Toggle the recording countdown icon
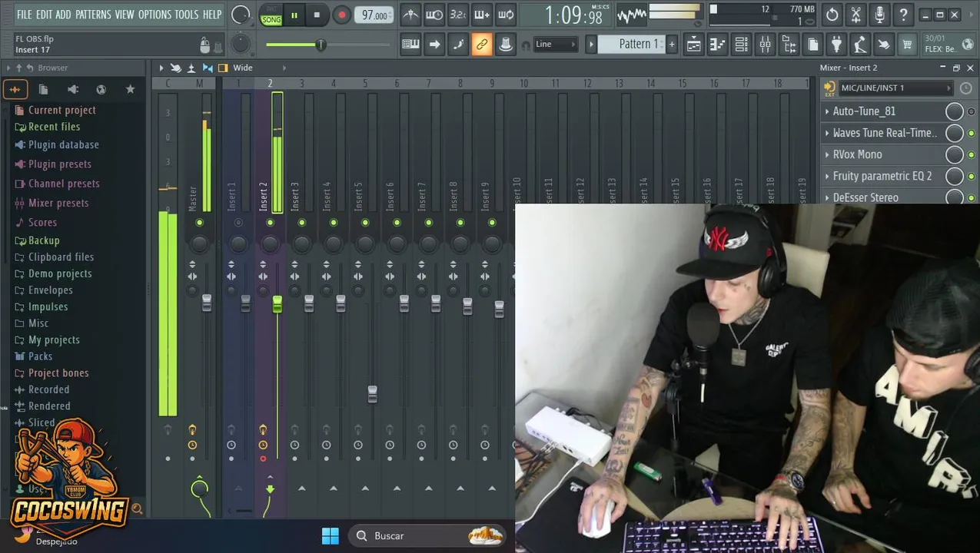The height and width of the screenshot is (553, 980). (458, 15)
